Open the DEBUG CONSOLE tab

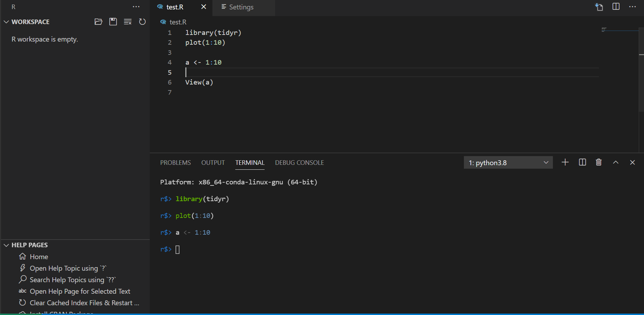click(299, 162)
